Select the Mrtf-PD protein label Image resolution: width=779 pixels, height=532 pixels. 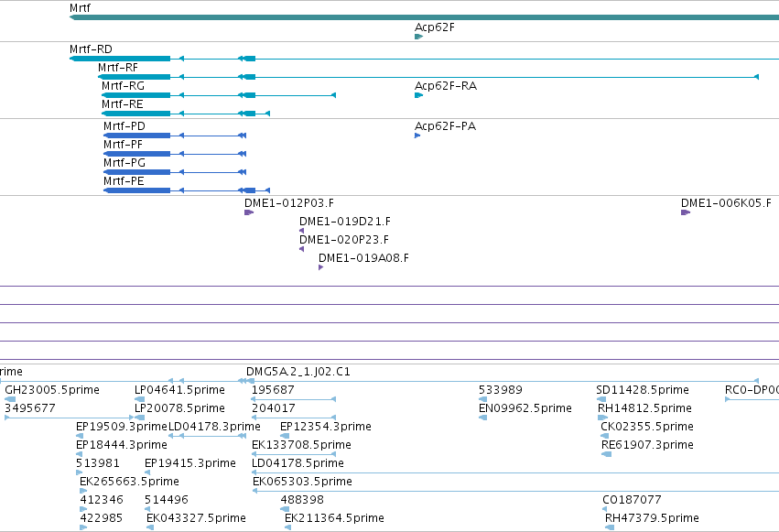coord(124,126)
